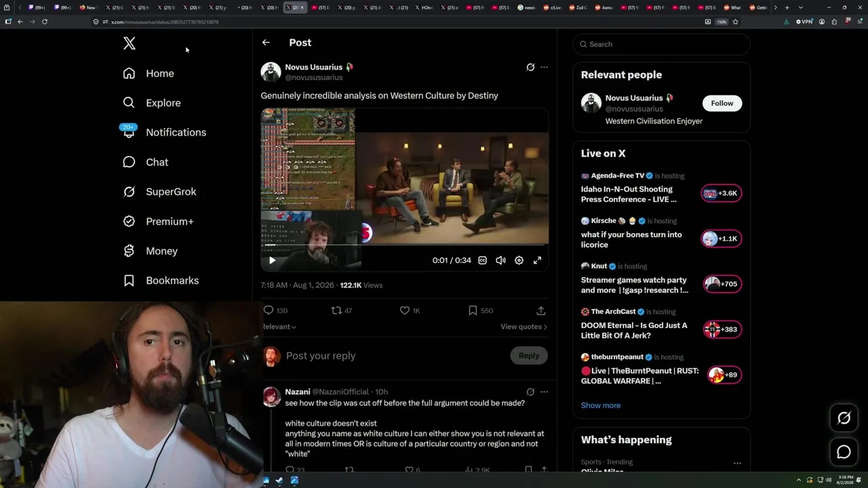Open Steam from the taskbar
868x488 pixels.
tap(279, 481)
